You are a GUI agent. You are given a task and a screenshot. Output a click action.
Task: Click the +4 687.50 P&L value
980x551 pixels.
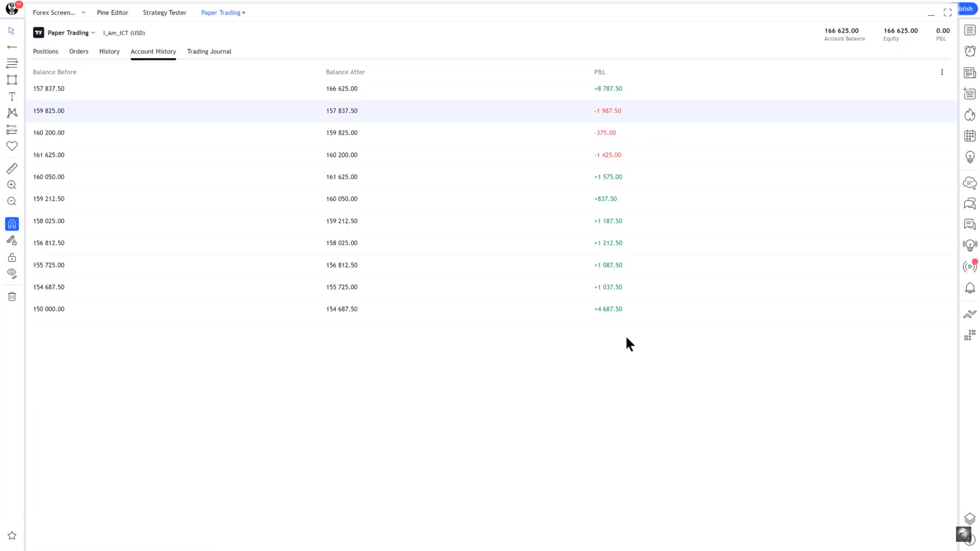point(608,309)
